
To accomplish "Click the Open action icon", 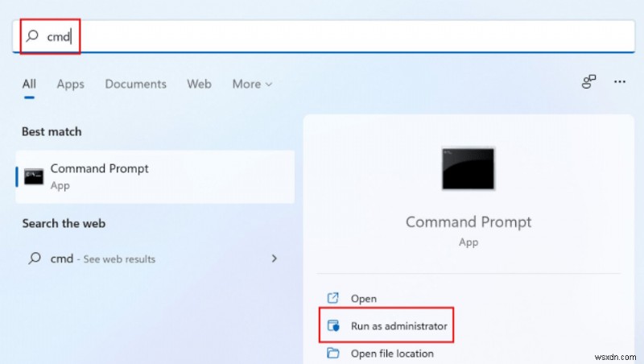I will pyautogui.click(x=332, y=298).
